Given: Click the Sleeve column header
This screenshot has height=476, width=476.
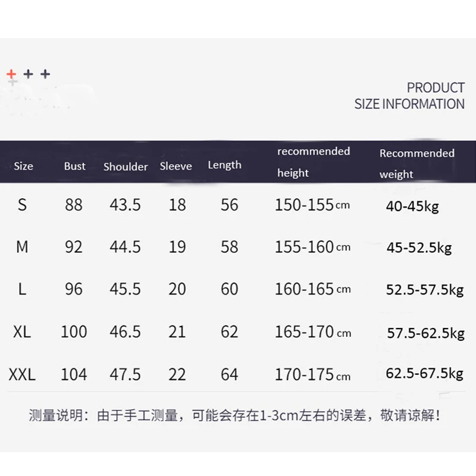Looking at the screenshot, I should click(176, 166).
